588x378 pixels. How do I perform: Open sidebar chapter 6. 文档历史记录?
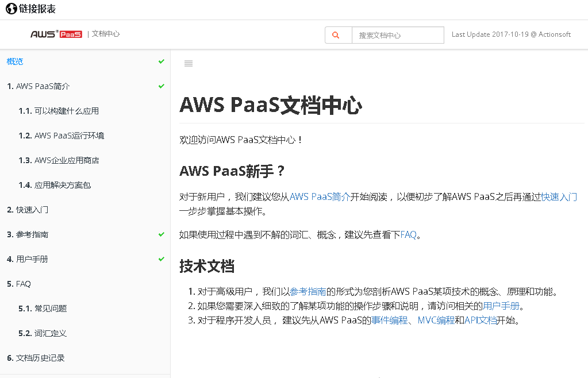pos(36,358)
